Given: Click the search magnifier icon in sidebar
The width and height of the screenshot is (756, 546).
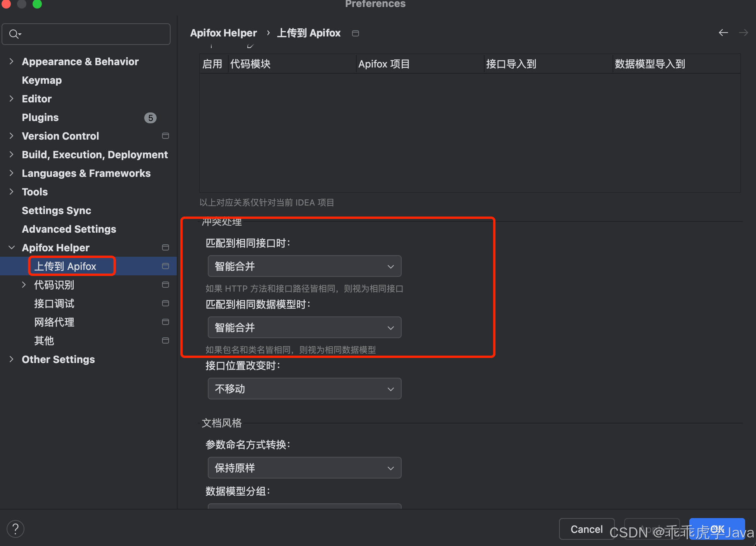Looking at the screenshot, I should tap(14, 34).
